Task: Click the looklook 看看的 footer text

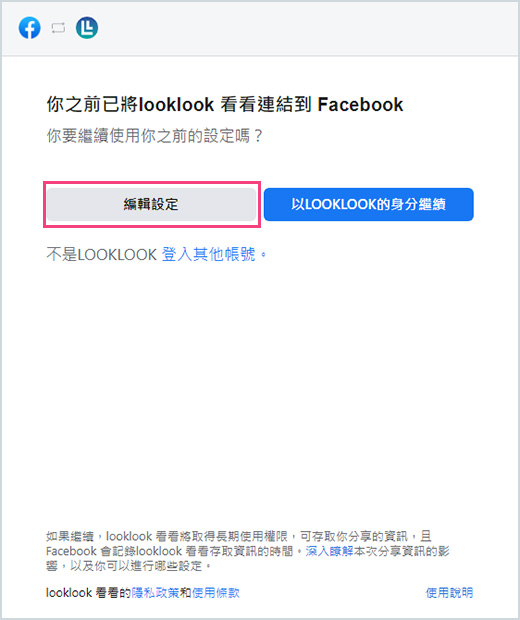Action: coord(88,593)
